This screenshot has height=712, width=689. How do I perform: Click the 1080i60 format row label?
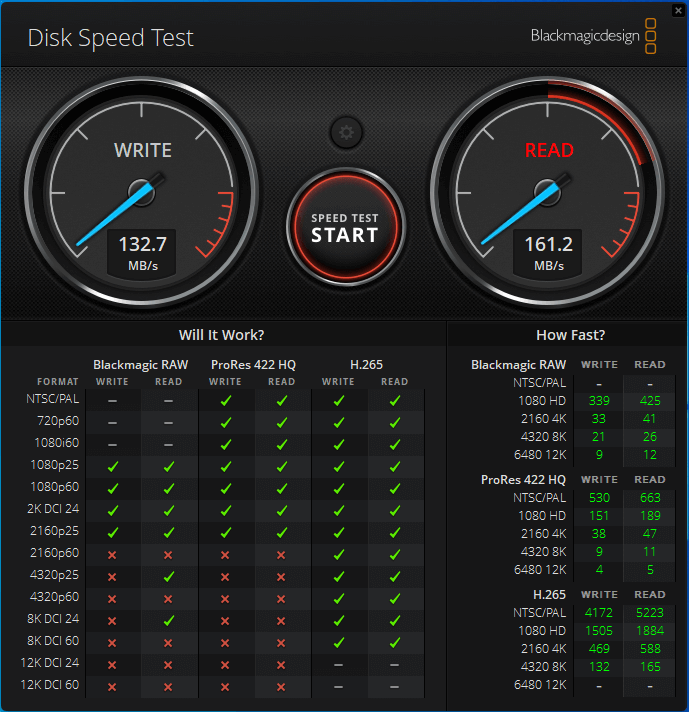pyautogui.click(x=57, y=443)
